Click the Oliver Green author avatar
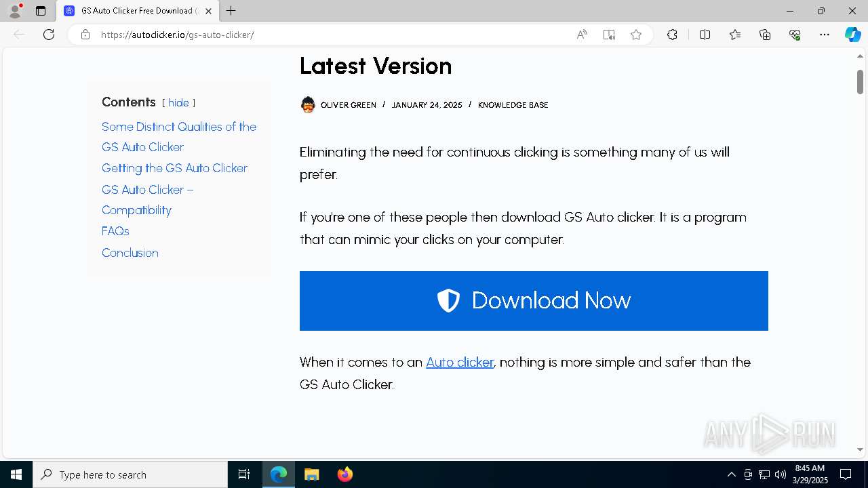The width and height of the screenshot is (868, 488). 308,104
